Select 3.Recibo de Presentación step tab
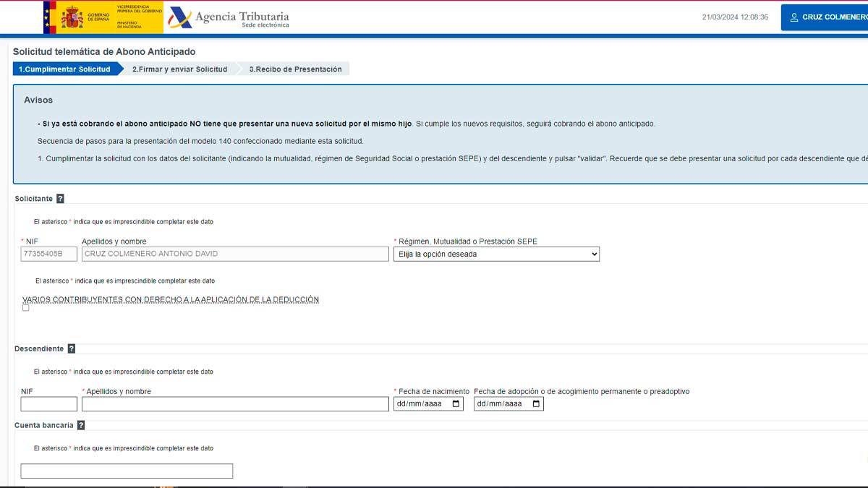 tap(295, 69)
